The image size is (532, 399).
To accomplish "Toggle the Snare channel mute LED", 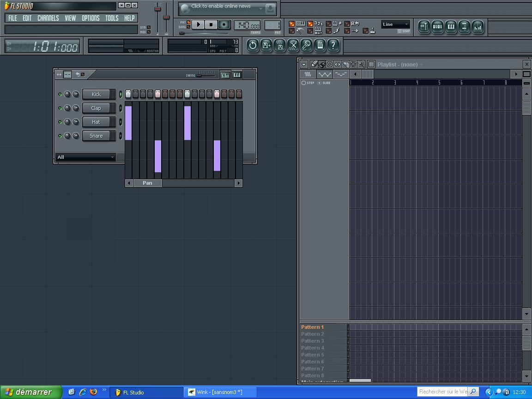I will pos(60,136).
